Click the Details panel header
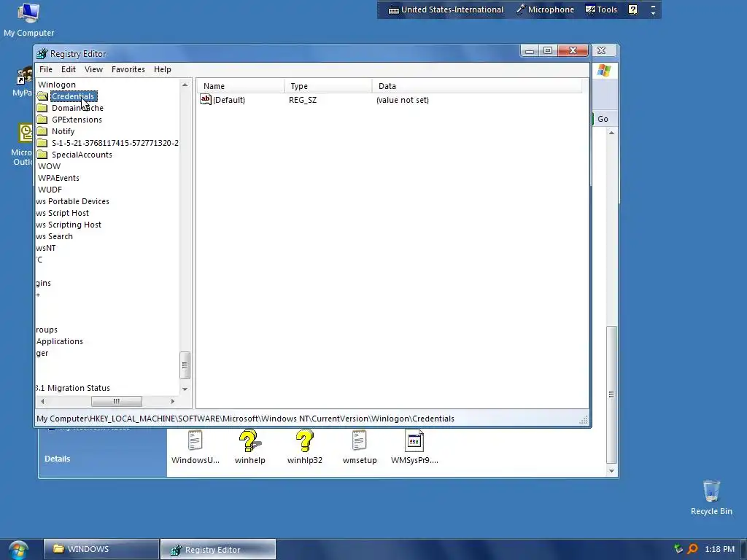747x560 pixels. click(57, 459)
